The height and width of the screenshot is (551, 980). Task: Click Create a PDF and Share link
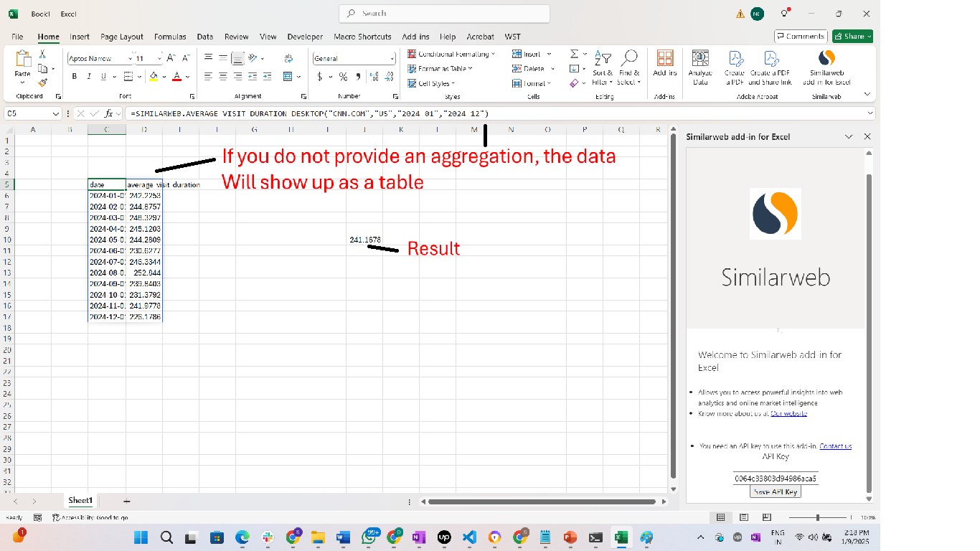coord(771,67)
